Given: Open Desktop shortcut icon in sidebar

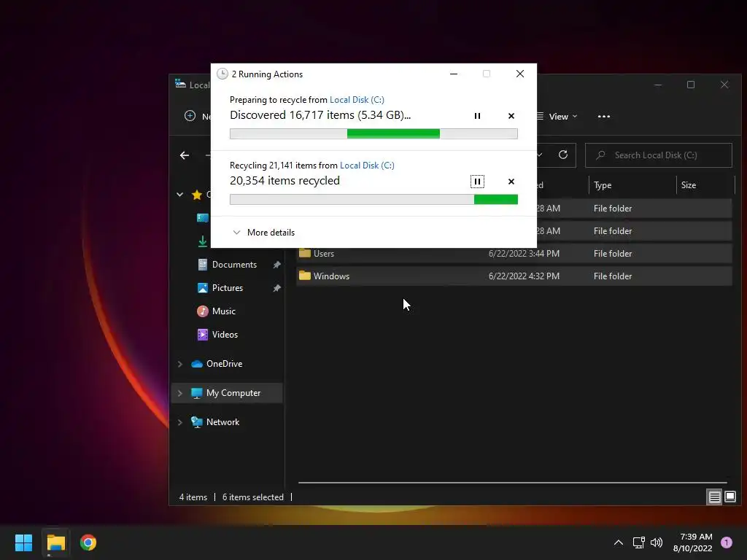Looking at the screenshot, I should (x=203, y=217).
